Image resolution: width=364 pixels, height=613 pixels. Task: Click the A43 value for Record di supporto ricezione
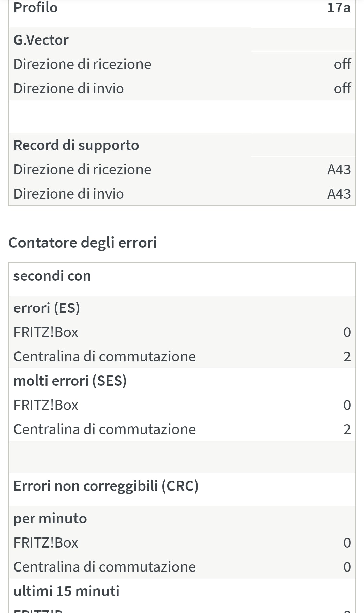[339, 169]
